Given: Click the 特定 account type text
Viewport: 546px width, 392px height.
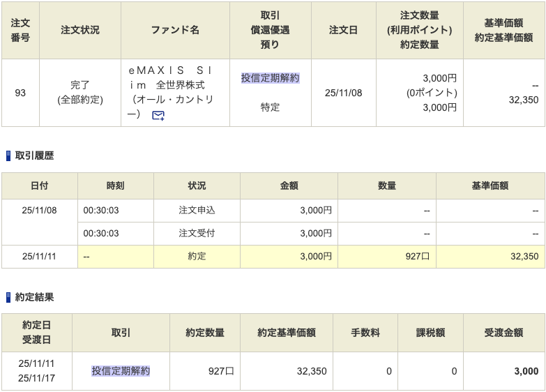Looking at the screenshot, I should pos(270,107).
